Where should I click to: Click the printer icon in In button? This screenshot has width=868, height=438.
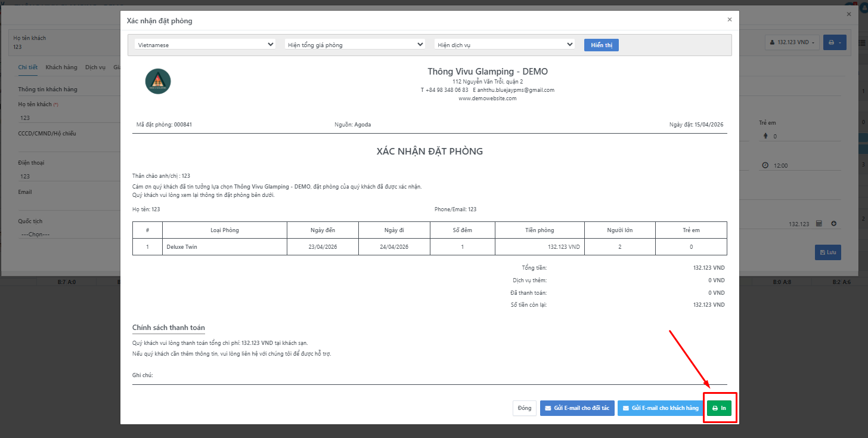click(x=715, y=409)
